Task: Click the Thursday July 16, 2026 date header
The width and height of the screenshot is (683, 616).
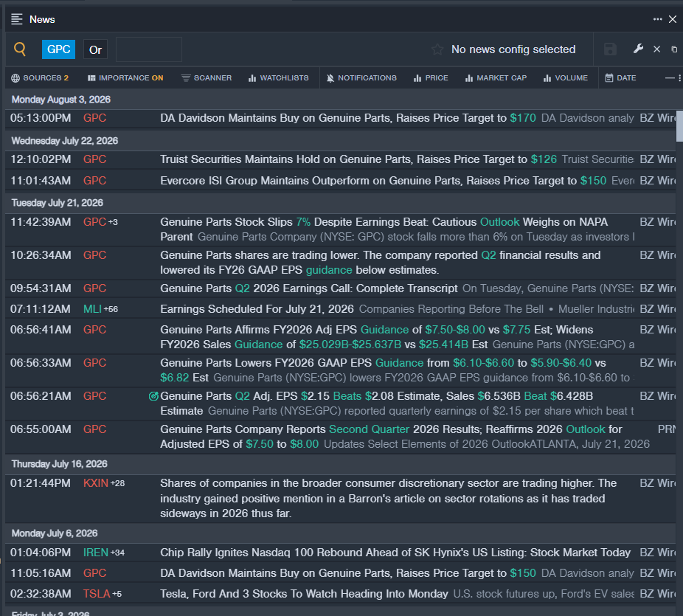Action: (59, 464)
